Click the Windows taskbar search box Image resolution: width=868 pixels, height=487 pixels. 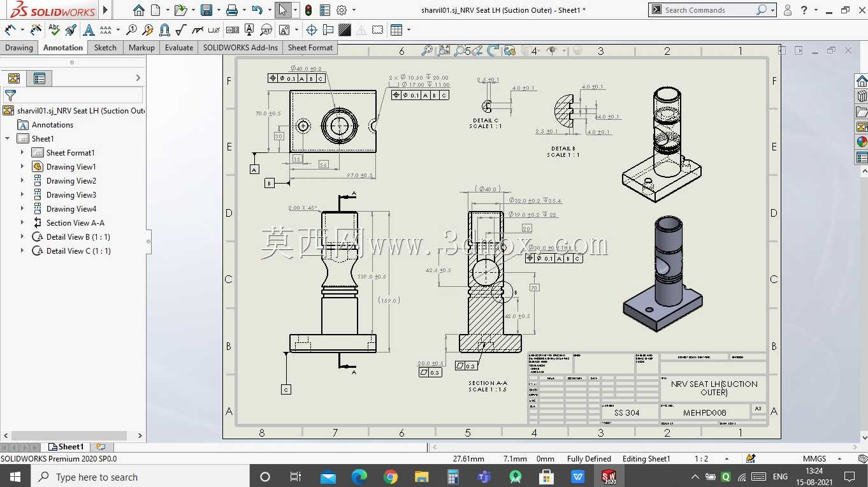140,477
